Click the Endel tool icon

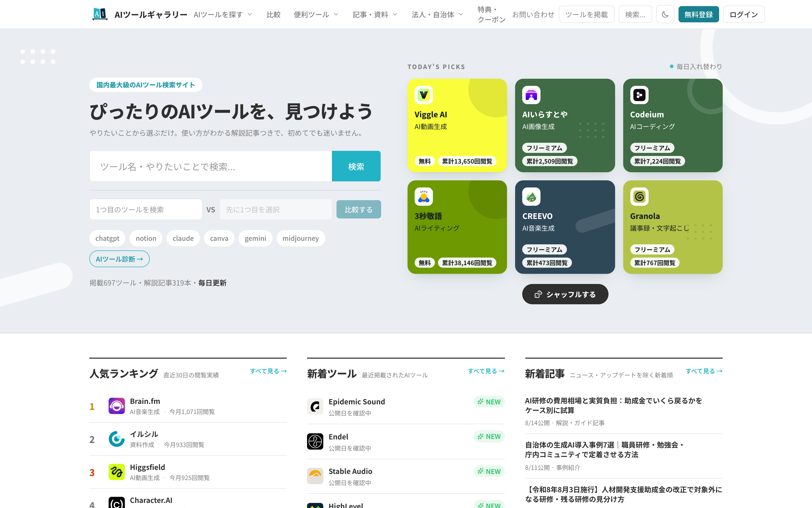[x=315, y=441]
